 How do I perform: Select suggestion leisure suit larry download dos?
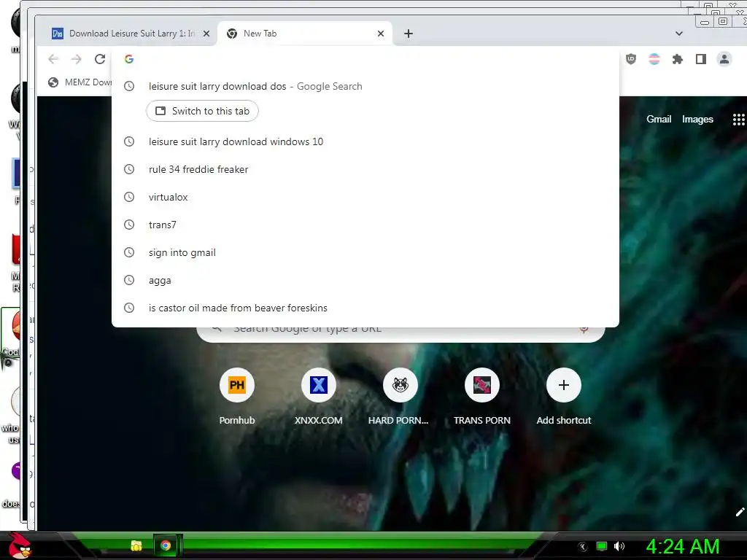pyautogui.click(x=365, y=86)
